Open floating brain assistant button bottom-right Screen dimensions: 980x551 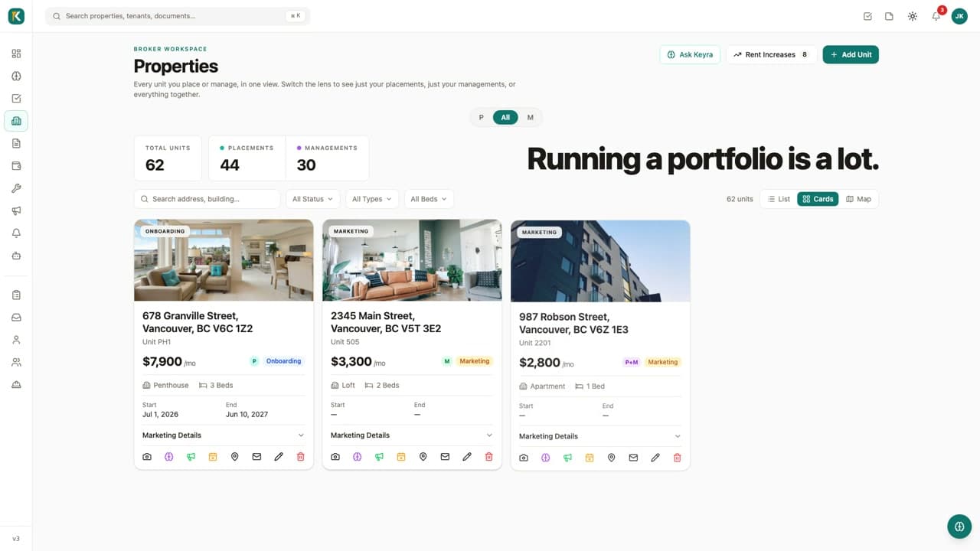[959, 527]
